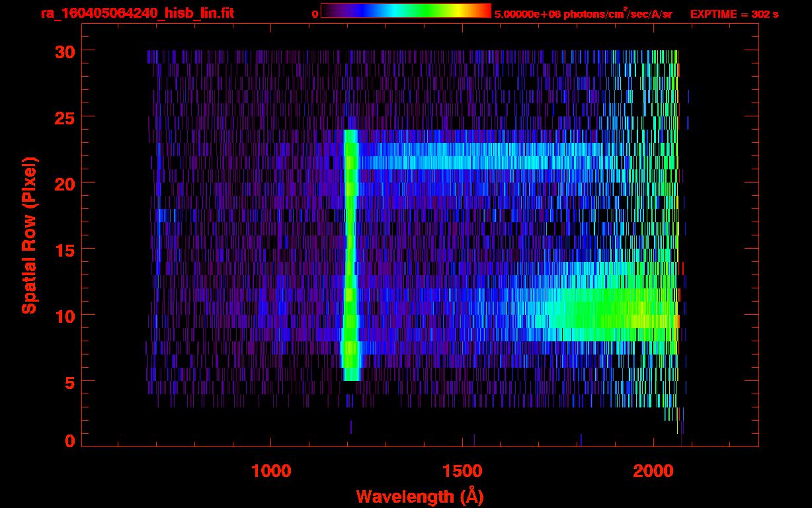Click the colorbar minimum value 0
Viewport: 812px width, 508px height.
click(x=315, y=14)
